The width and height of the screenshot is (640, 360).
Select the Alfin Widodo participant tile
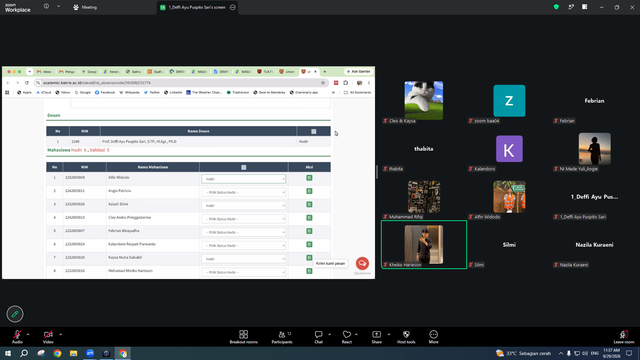509,197
